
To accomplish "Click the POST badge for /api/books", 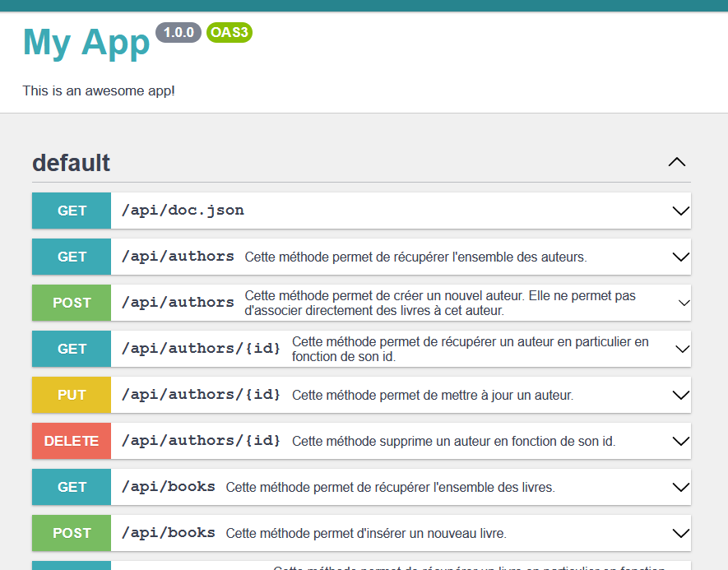I will point(71,533).
